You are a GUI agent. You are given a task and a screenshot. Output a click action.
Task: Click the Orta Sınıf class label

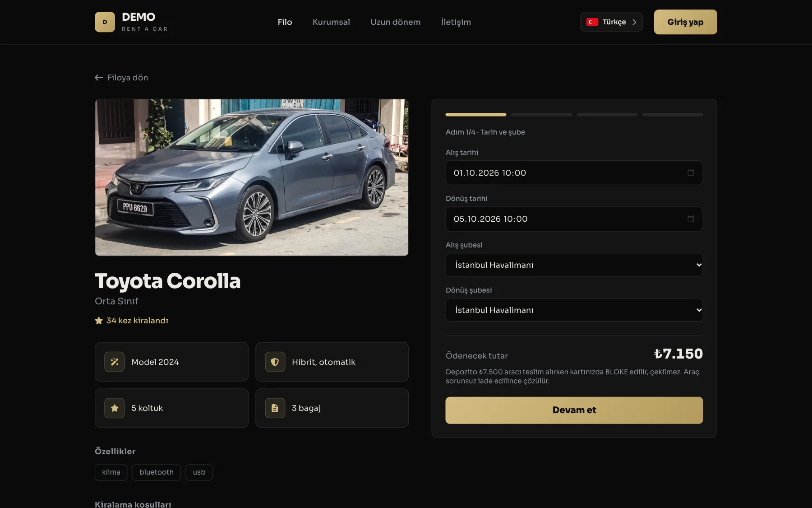point(116,301)
